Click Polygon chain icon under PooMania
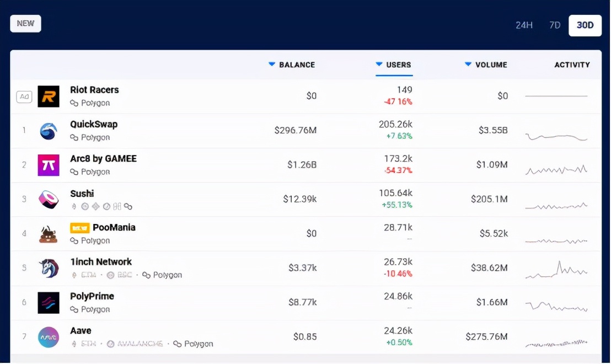Viewport: 611px width, 364px height. tap(74, 240)
